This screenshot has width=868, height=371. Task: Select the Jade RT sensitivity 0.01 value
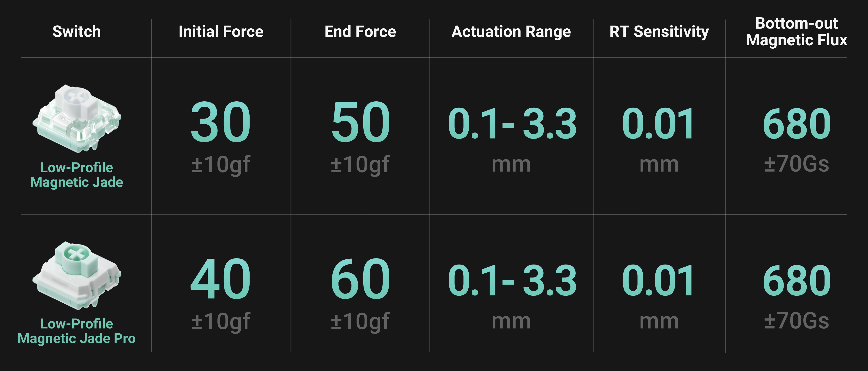coord(658,124)
